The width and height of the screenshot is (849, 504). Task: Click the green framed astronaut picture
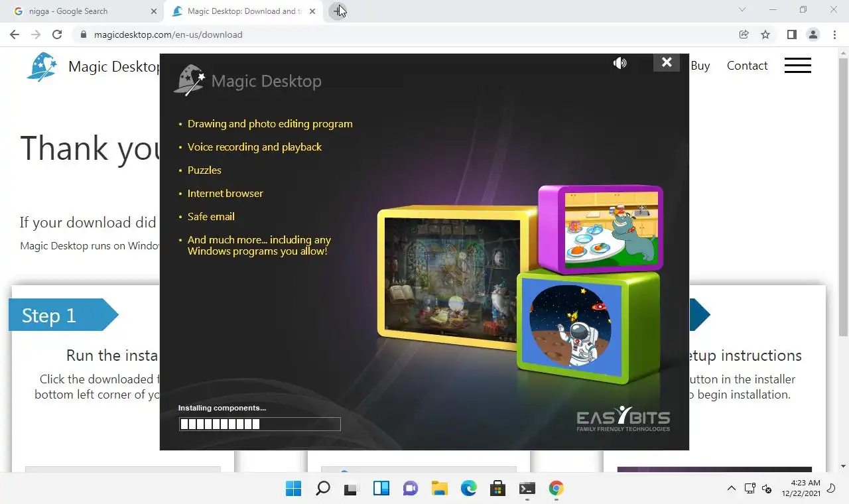coord(588,326)
